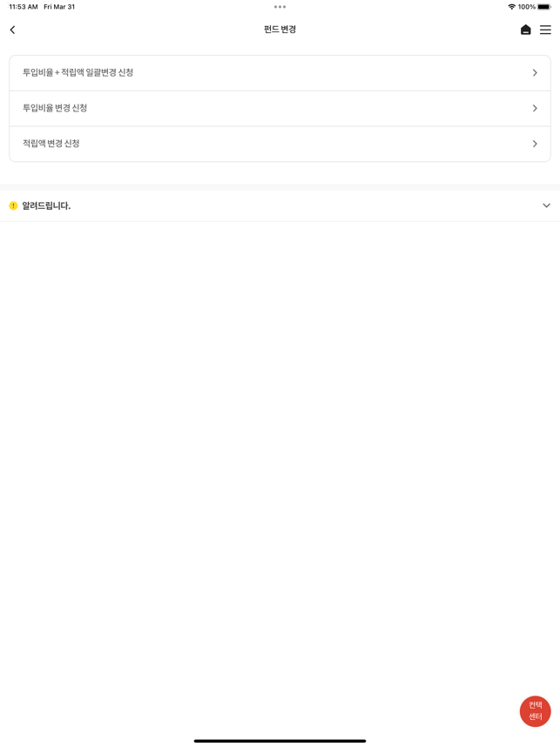The width and height of the screenshot is (560, 747).
Task: Click chevron on 투입비율 + 적립액 일괄변경 신청 row
Action: pos(535,73)
